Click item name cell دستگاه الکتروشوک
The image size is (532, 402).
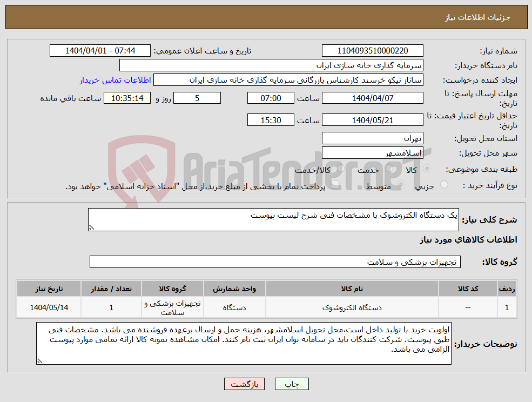[x=352, y=307]
